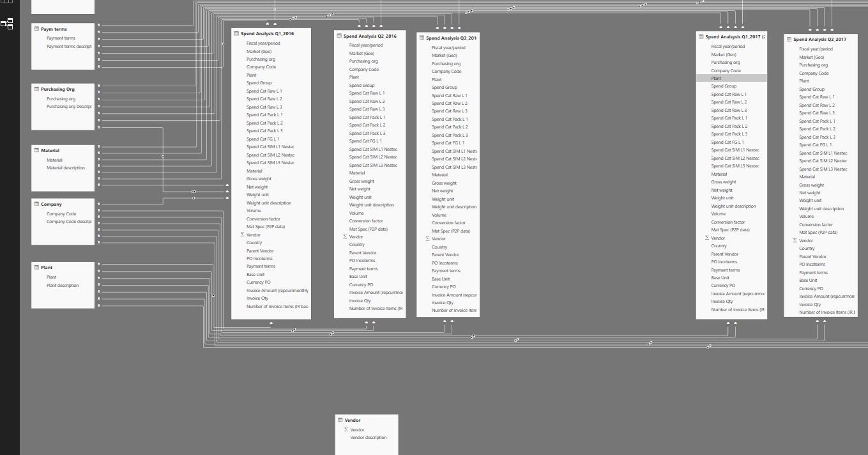Select Market (Geo) in Spend Analysis Q2_2016
The height and width of the screenshot is (455, 868).
362,53
